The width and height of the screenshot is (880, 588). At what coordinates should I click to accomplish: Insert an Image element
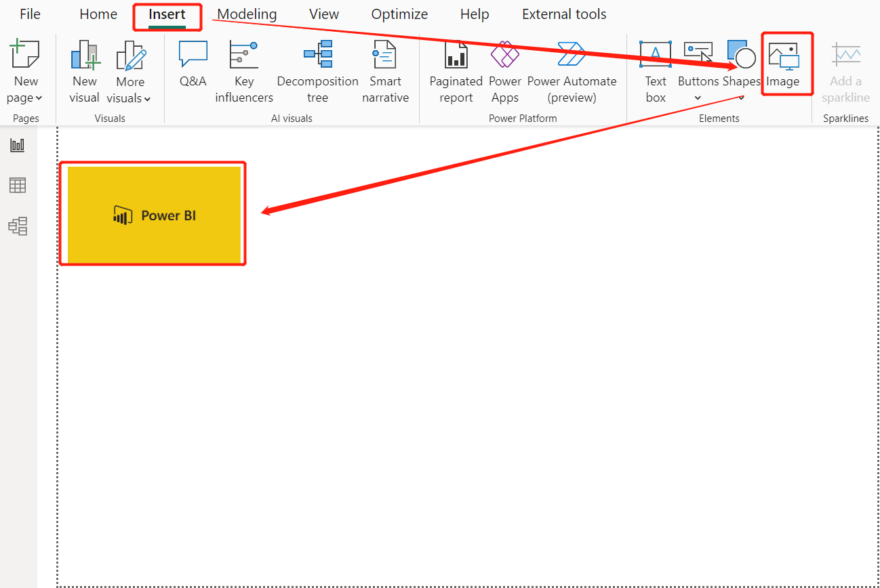point(783,64)
